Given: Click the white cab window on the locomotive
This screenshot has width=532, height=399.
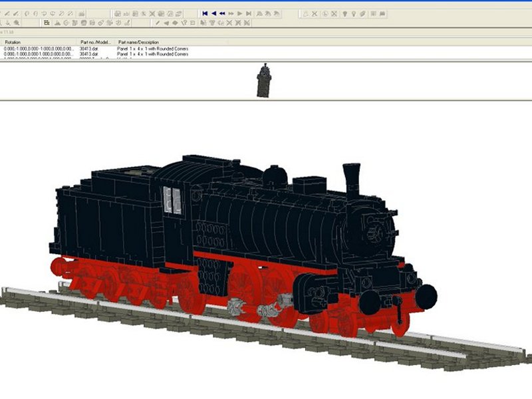Looking at the screenshot, I should point(172,200).
